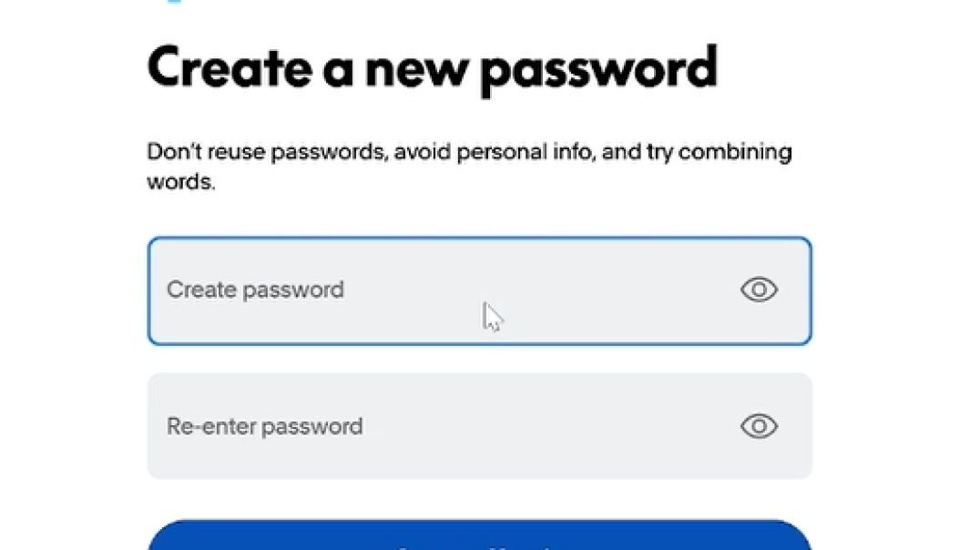Focus the Create password input field
980x550 pixels.
437,290
